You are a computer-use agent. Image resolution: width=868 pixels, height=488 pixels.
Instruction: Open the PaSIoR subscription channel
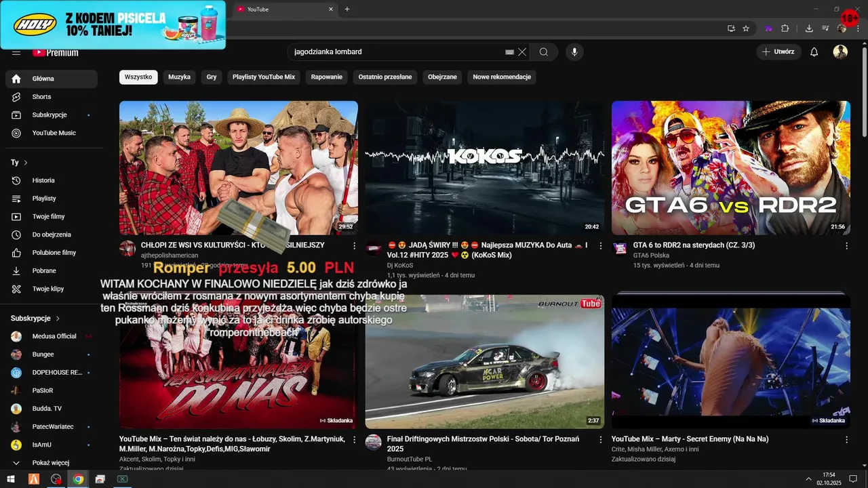[52, 390]
